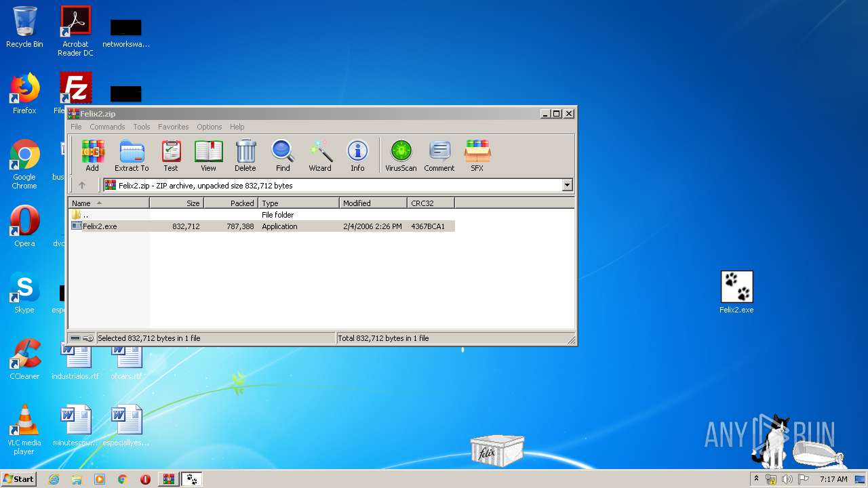Select VLC media player desktop icon
This screenshot has height=488, width=868.
(24, 430)
